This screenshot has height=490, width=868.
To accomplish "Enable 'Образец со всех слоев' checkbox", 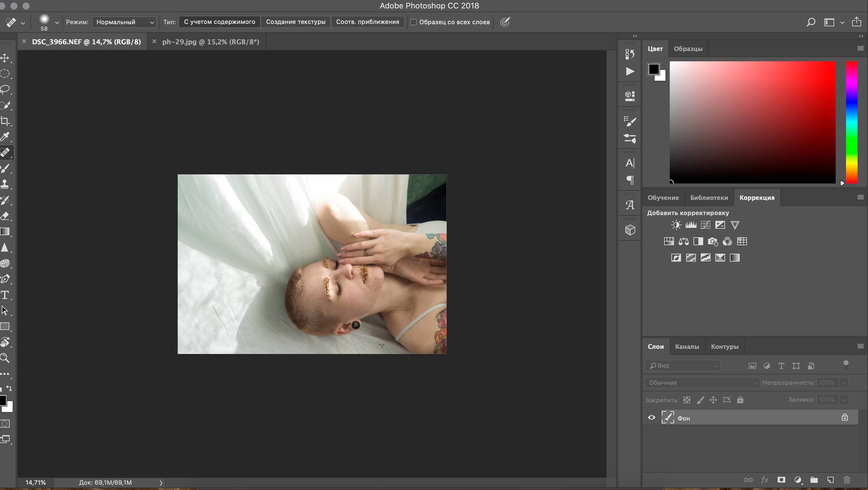I will (414, 22).
